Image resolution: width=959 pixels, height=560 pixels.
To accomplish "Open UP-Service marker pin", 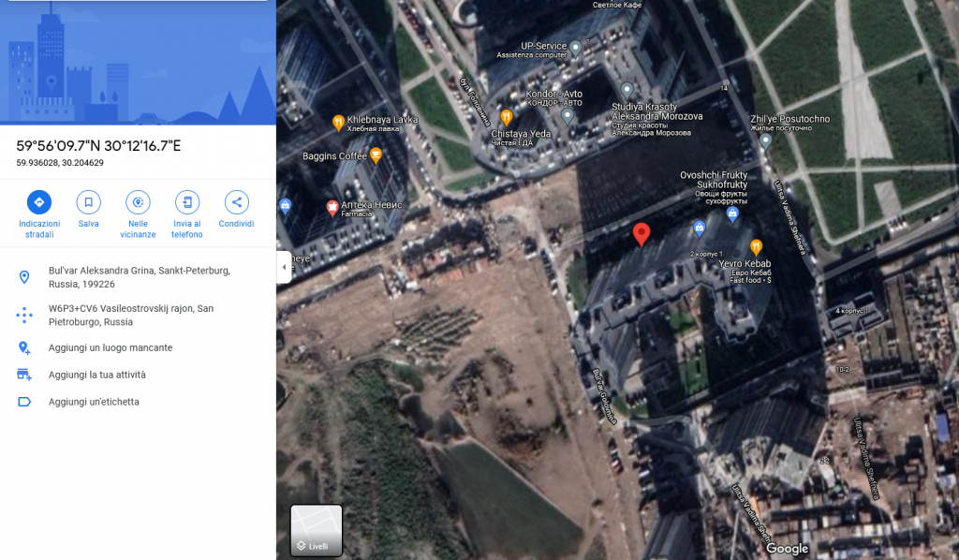I will tap(576, 49).
